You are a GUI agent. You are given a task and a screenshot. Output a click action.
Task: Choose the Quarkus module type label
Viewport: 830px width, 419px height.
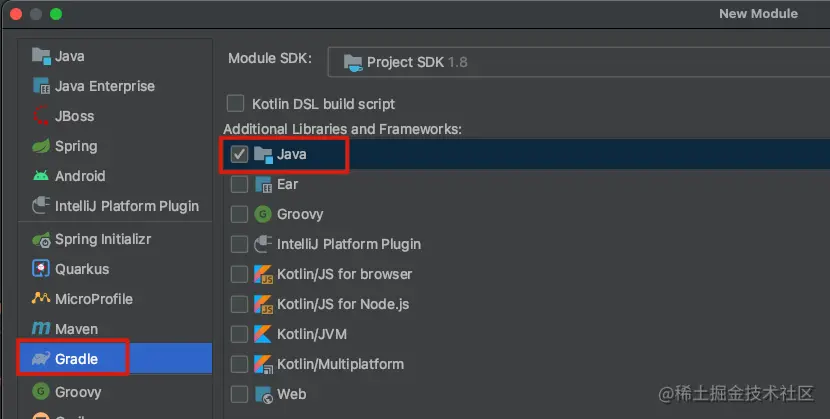(x=82, y=269)
